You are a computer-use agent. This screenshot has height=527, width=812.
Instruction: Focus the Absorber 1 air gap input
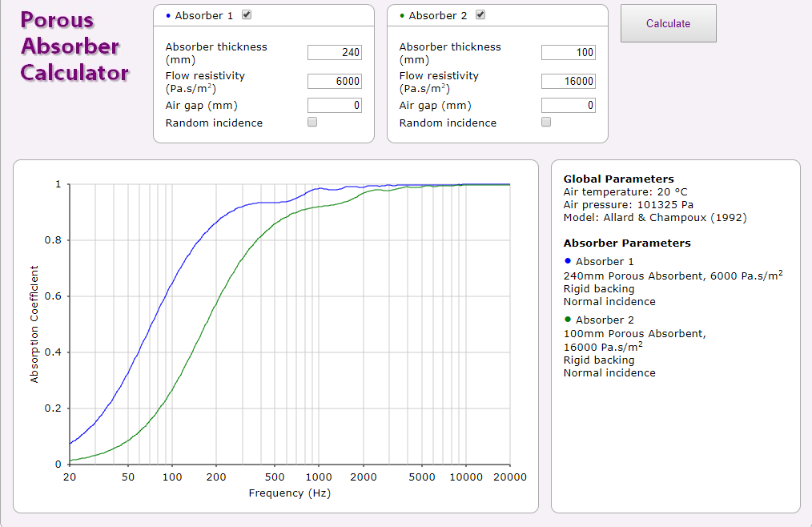[x=335, y=106]
